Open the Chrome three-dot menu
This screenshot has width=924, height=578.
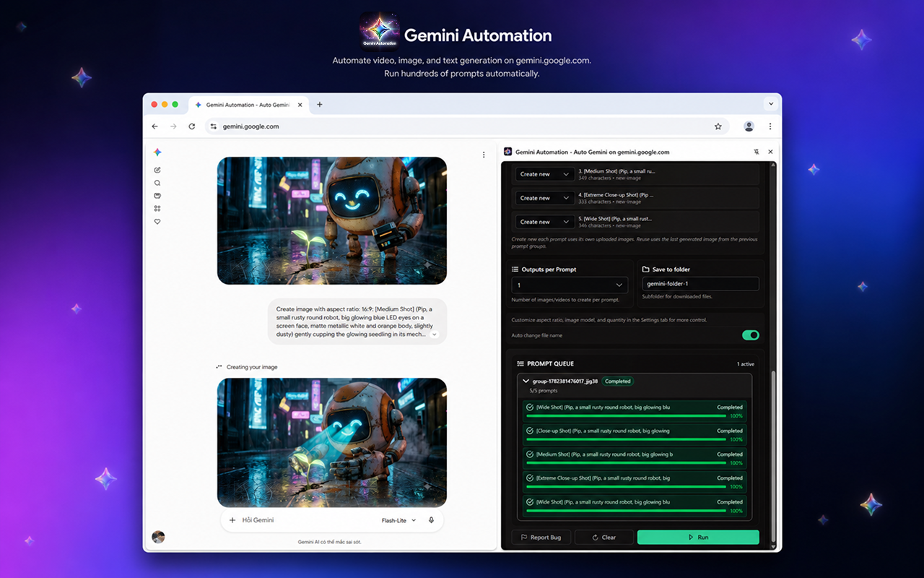tap(770, 126)
